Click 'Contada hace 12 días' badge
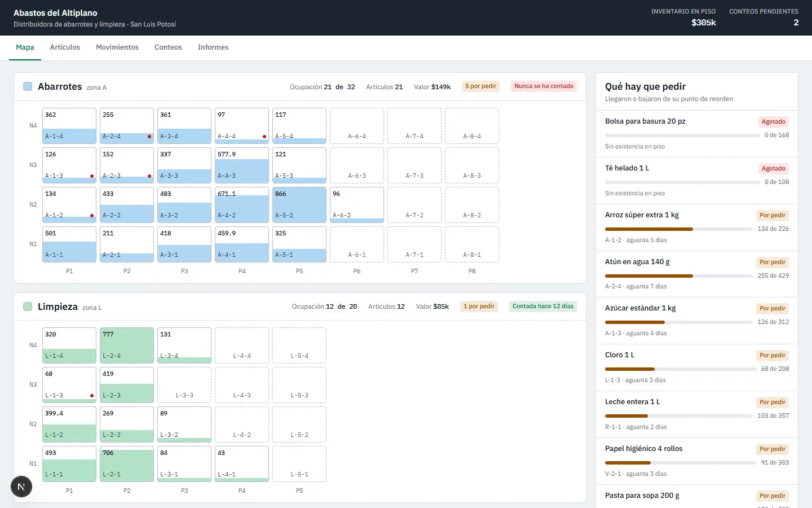This screenshot has height=508, width=812. point(543,306)
